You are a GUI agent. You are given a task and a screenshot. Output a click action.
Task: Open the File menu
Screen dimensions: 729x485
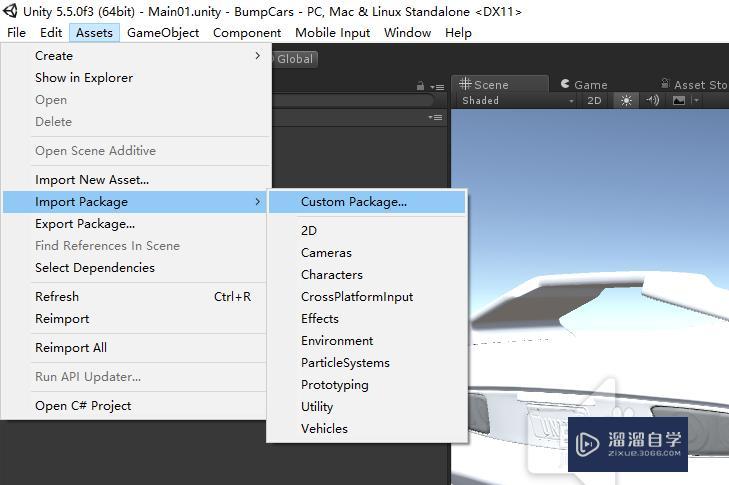pyautogui.click(x=16, y=33)
